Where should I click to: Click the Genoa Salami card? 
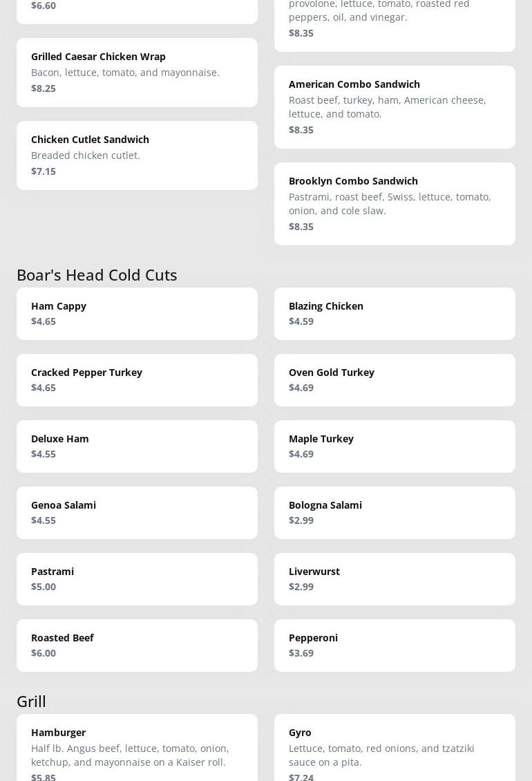click(x=137, y=512)
